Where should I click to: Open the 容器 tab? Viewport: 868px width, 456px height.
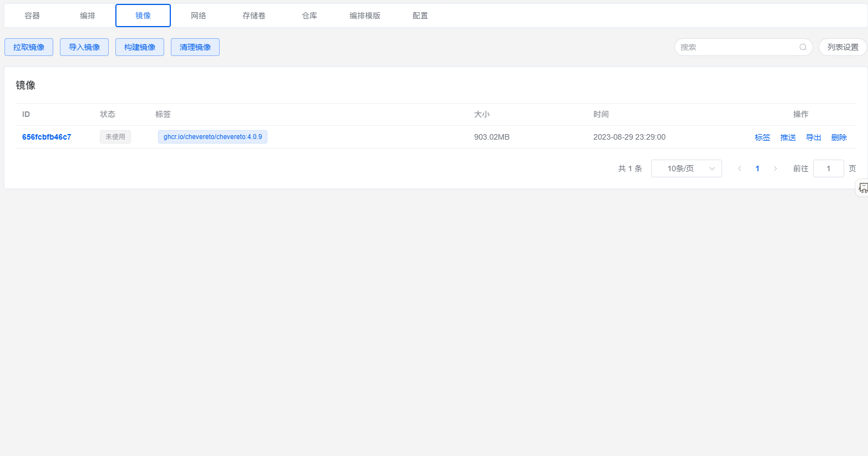click(32, 16)
